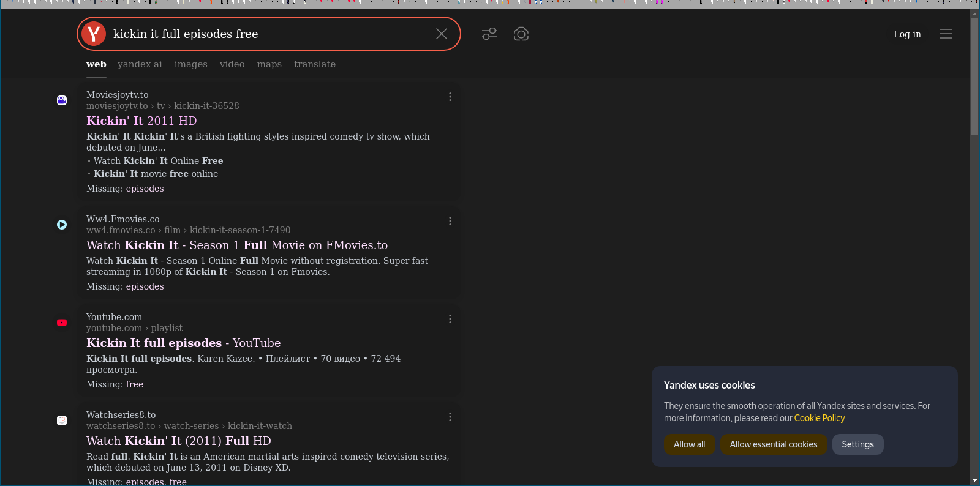
Task: Open options menu for Youtube.com result
Action: pyautogui.click(x=450, y=319)
